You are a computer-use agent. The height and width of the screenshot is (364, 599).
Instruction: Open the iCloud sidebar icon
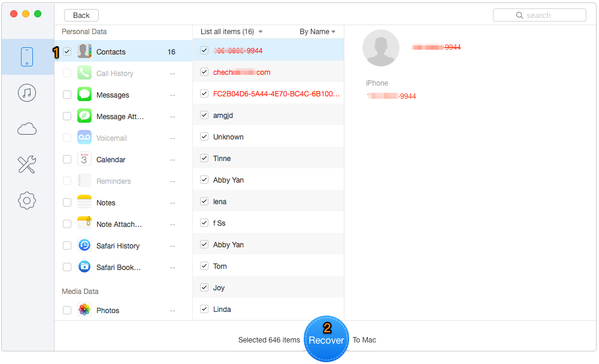[27, 129]
